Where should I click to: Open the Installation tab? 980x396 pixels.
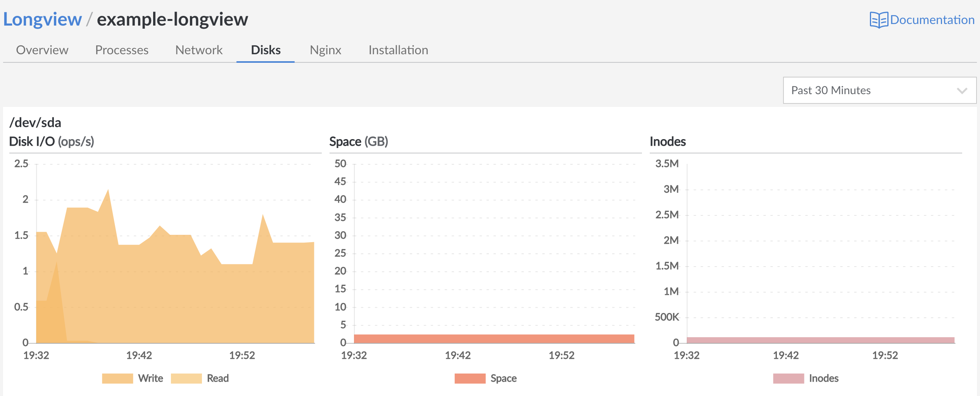398,50
